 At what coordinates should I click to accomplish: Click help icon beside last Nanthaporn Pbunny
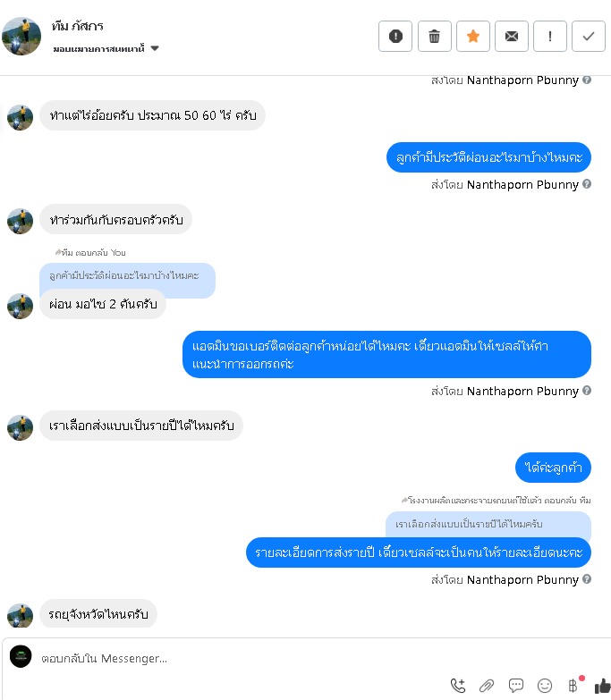587,579
